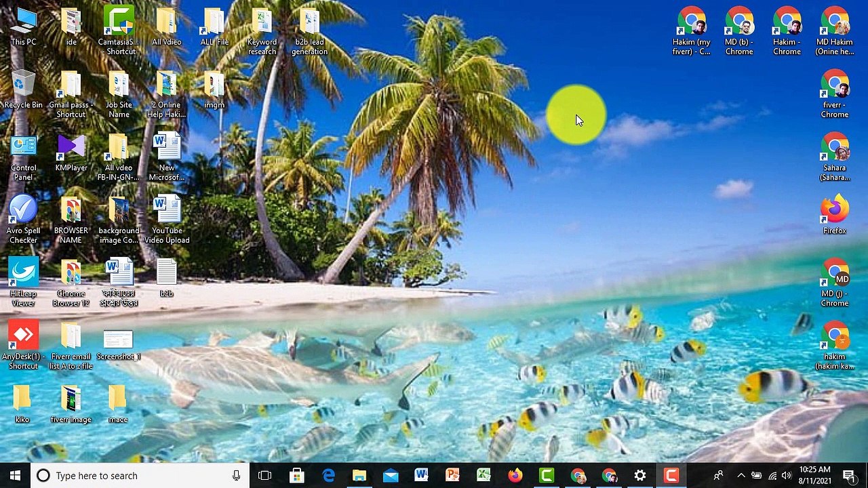The image size is (868, 488).
Task: Select the Job Site Name folder
Action: [x=119, y=95]
